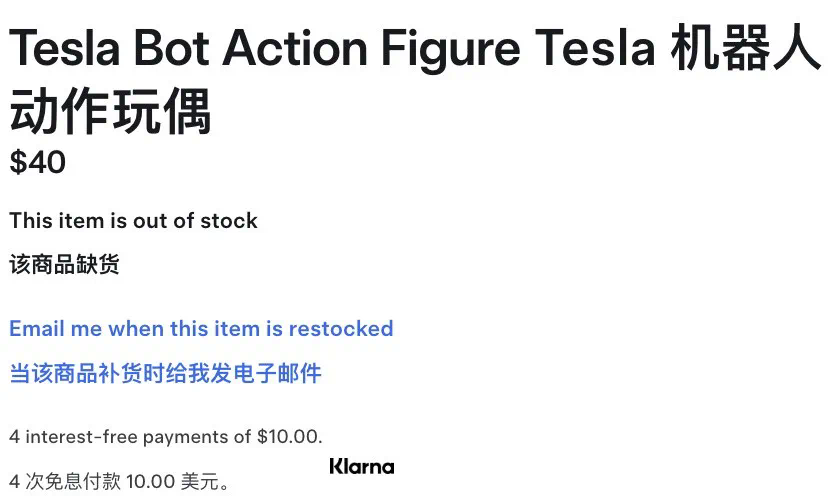Click the Klarna logo
Viewport: 832px width, 498px height.
(x=361, y=466)
